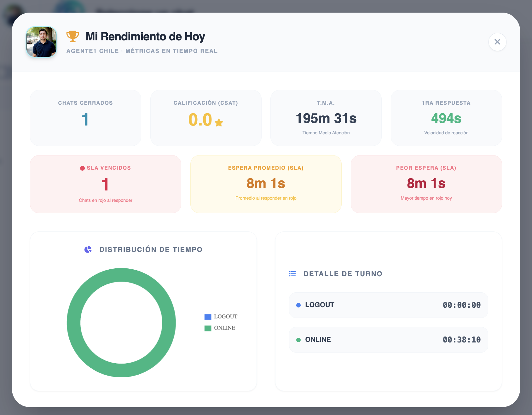
Task: Click Velocidad de reacción caption
Action: coord(446,133)
